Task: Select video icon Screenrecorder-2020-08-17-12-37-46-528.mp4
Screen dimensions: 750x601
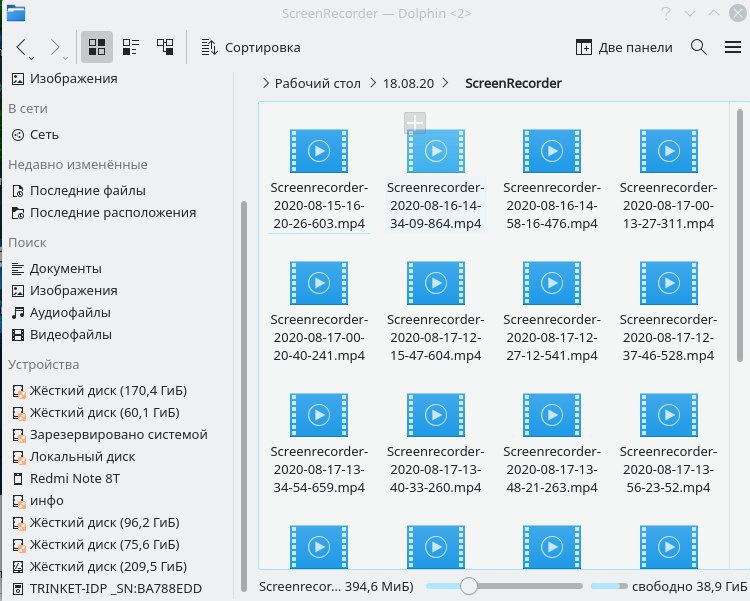Action: click(669, 283)
